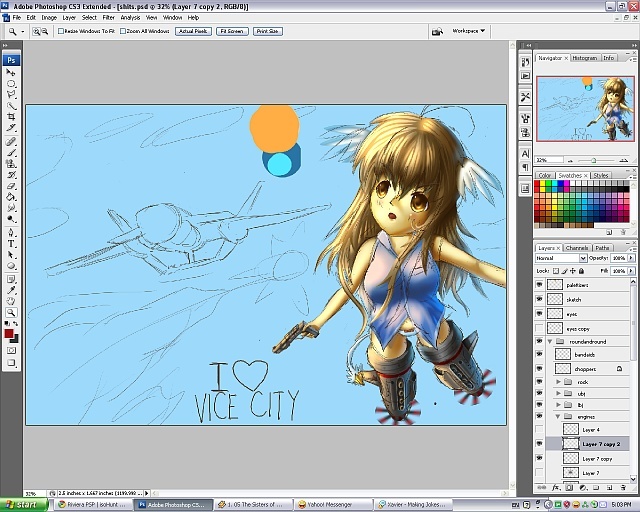Click the zoom out magnifier in options bar
Image resolution: width=640 pixels, height=512 pixels.
[x=46, y=32]
